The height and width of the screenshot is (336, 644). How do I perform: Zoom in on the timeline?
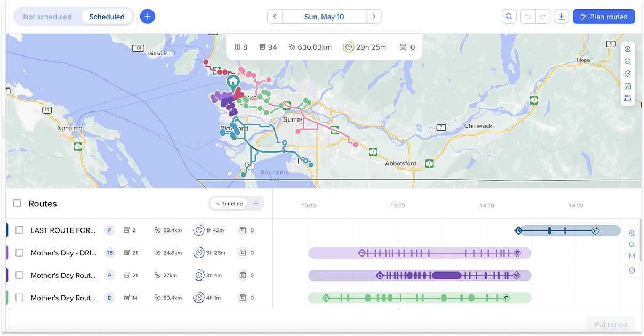(632, 234)
